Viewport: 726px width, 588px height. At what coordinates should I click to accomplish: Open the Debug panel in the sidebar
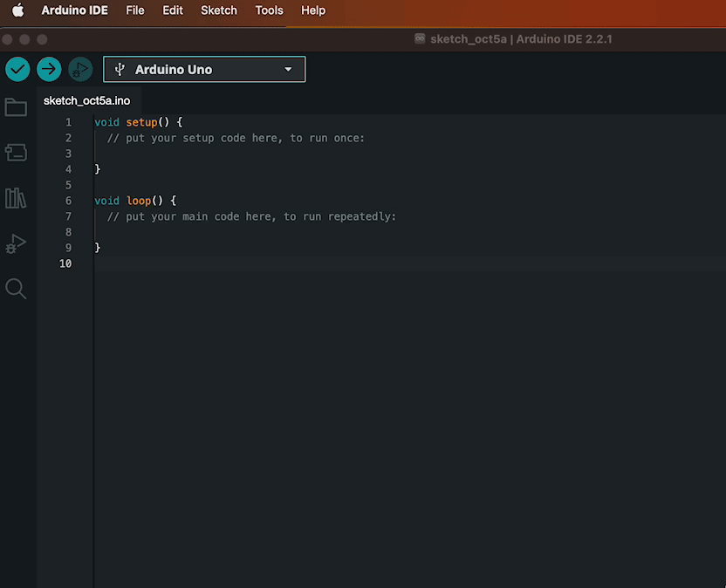point(16,243)
